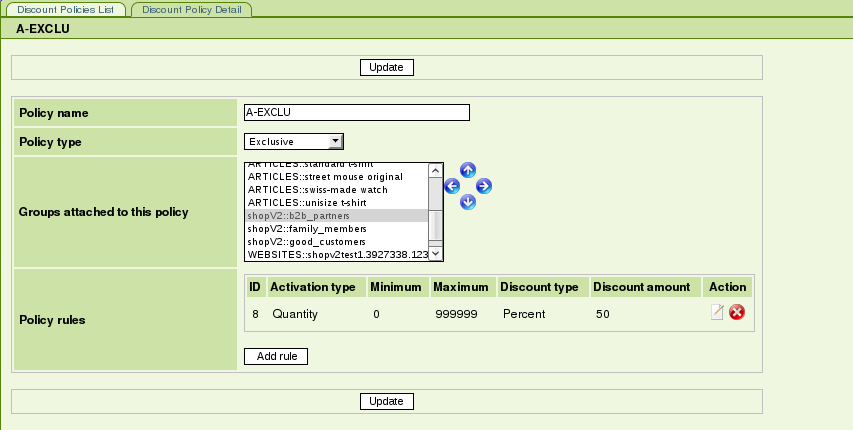Delete rule 8 with the red X icon
The width and height of the screenshot is (853, 430).
[737, 313]
